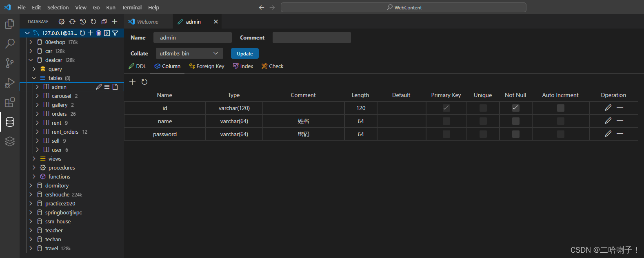Add a new connection with the DATABASE header plus
644x258 pixels.
tap(115, 22)
